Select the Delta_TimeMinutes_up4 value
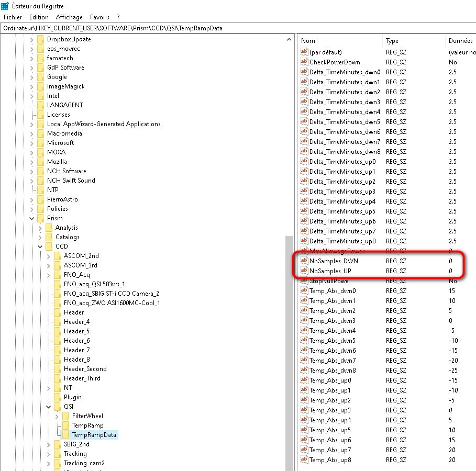 point(342,201)
